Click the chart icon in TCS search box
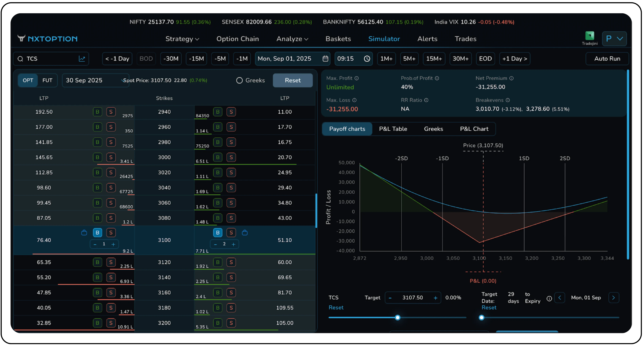This screenshot has height=347, width=644. pyautogui.click(x=82, y=59)
